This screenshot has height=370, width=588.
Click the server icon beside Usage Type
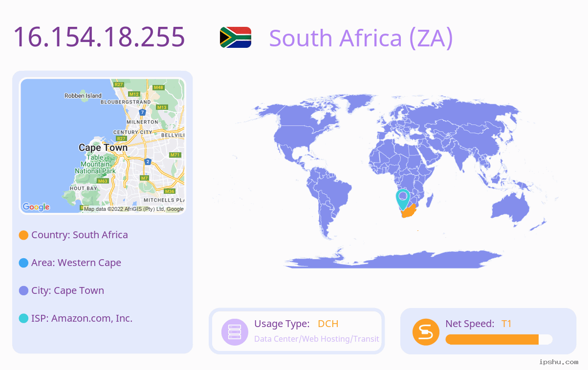coord(235,331)
